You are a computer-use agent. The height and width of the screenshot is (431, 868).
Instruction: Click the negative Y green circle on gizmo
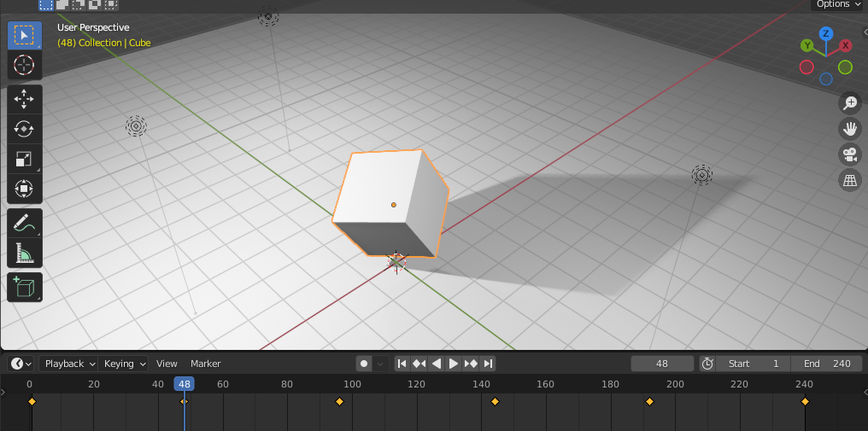[845, 67]
